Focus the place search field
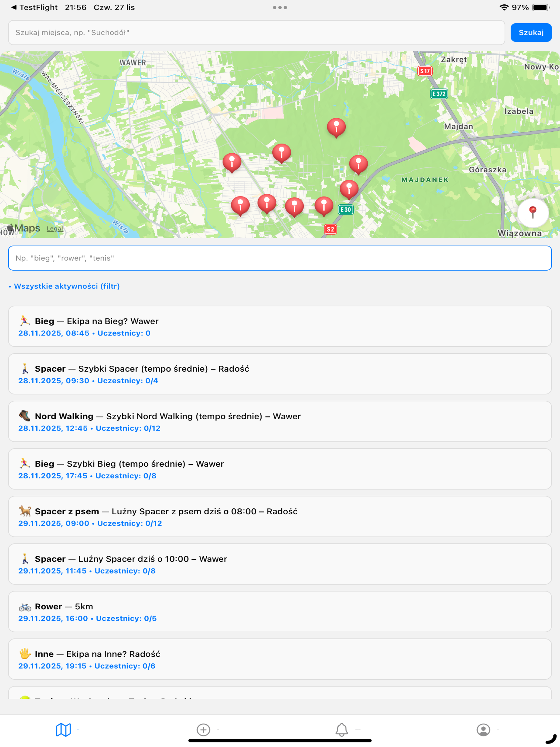This screenshot has width=560, height=747. (x=257, y=32)
